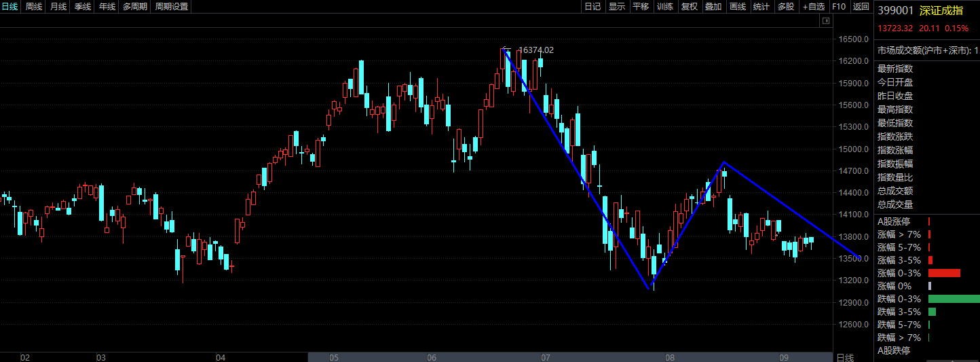This screenshot has height=362, width=980.
Task: Click the 05 month marker on the time axis
Action: click(x=333, y=357)
